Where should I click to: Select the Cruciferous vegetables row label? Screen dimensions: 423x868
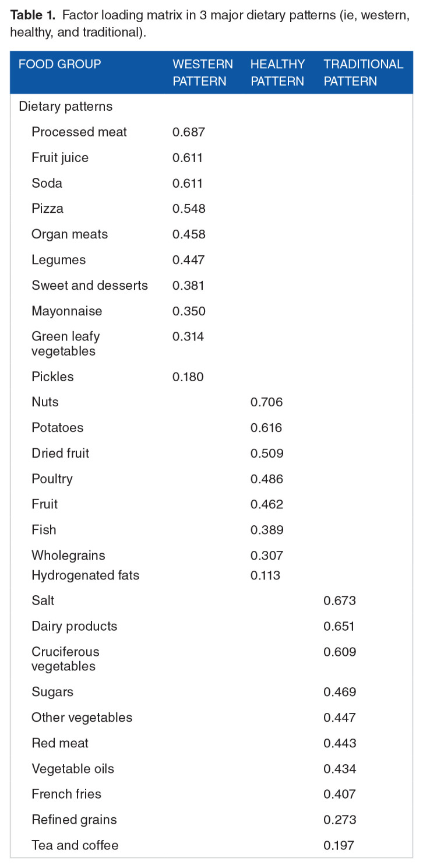click(66, 659)
